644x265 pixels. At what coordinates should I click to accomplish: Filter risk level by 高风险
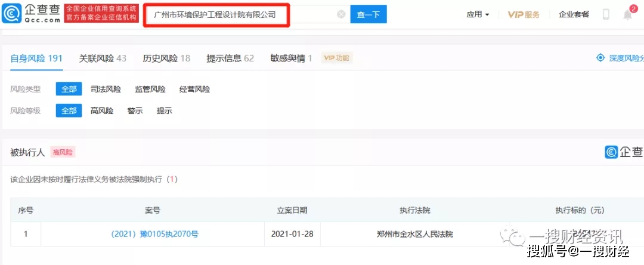tap(102, 110)
